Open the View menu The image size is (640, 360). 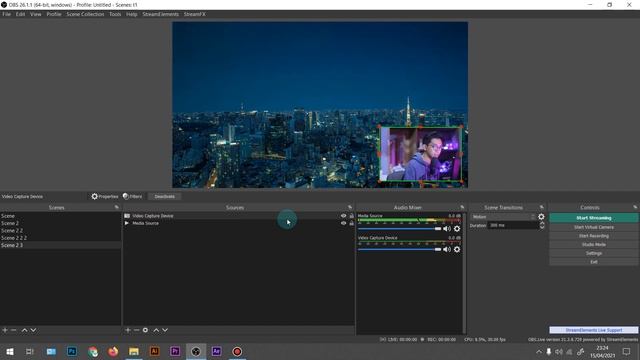pos(36,14)
